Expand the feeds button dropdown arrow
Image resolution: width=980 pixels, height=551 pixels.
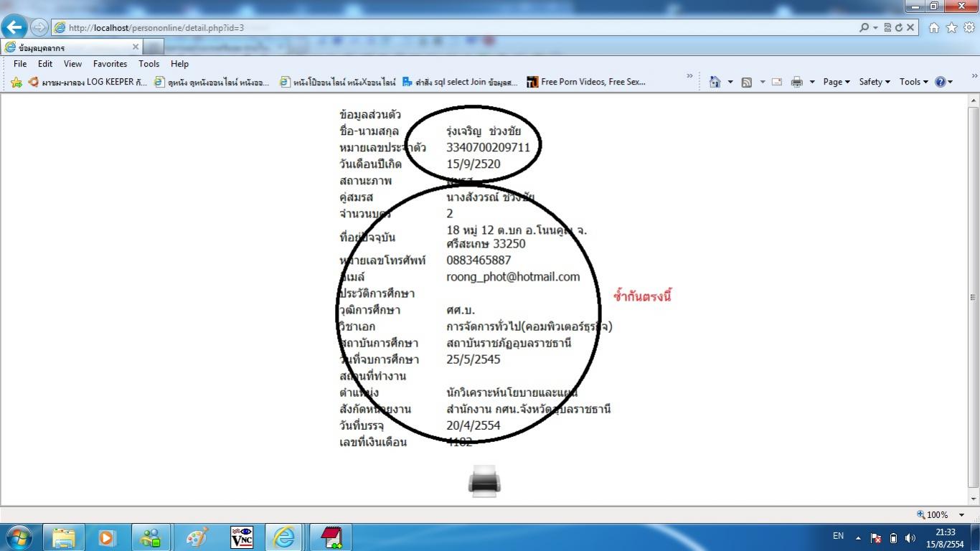[762, 82]
